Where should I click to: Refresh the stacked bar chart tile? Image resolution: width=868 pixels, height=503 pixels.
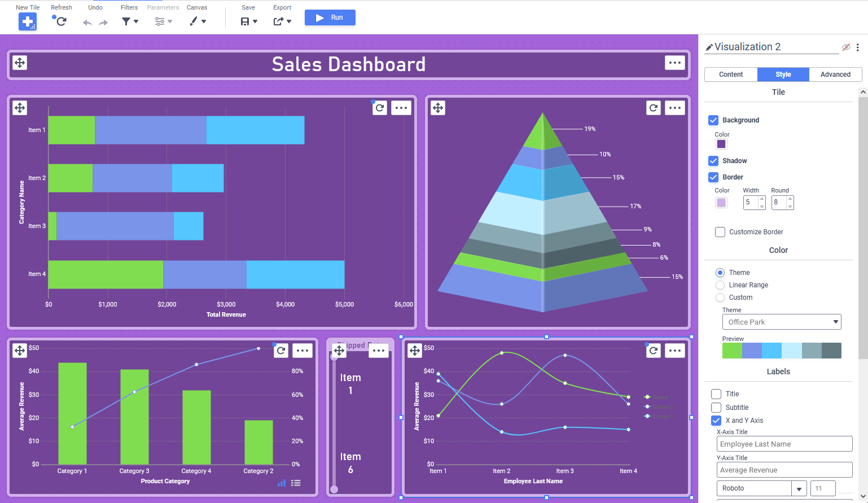380,108
